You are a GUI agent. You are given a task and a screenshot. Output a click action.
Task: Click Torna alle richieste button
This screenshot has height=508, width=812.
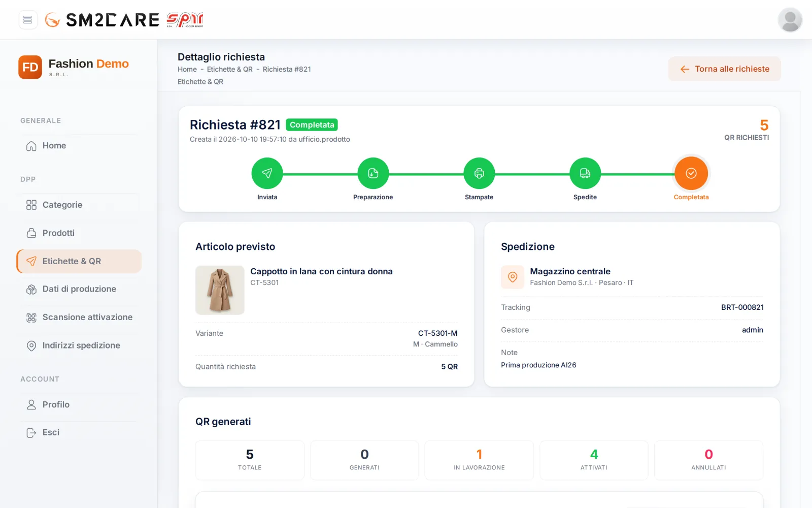(724, 69)
